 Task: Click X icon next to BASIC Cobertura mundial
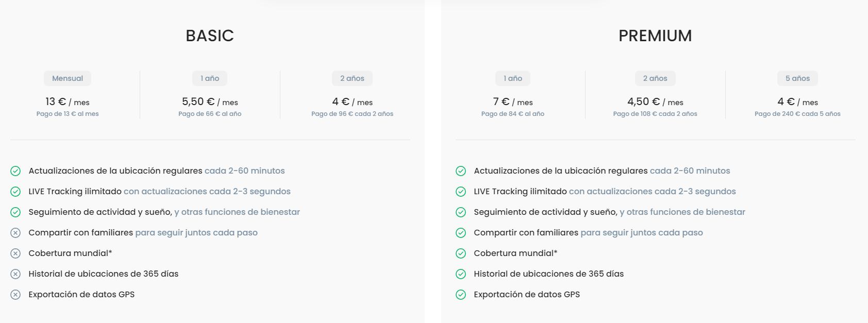[x=15, y=253]
